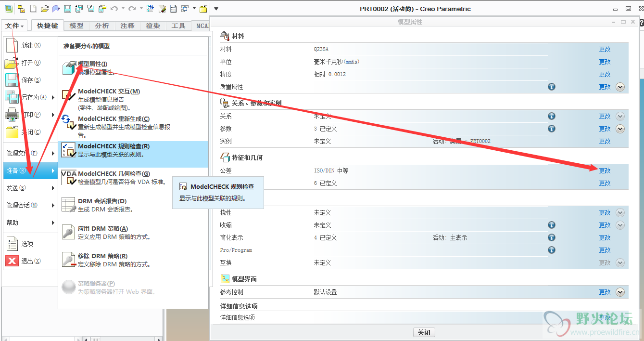Expand the 发送 submenu arrow
The height and width of the screenshot is (341, 644).
pos(53,188)
